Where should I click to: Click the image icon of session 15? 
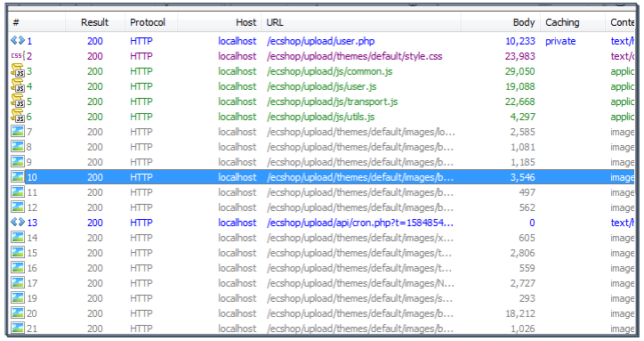[18, 253]
